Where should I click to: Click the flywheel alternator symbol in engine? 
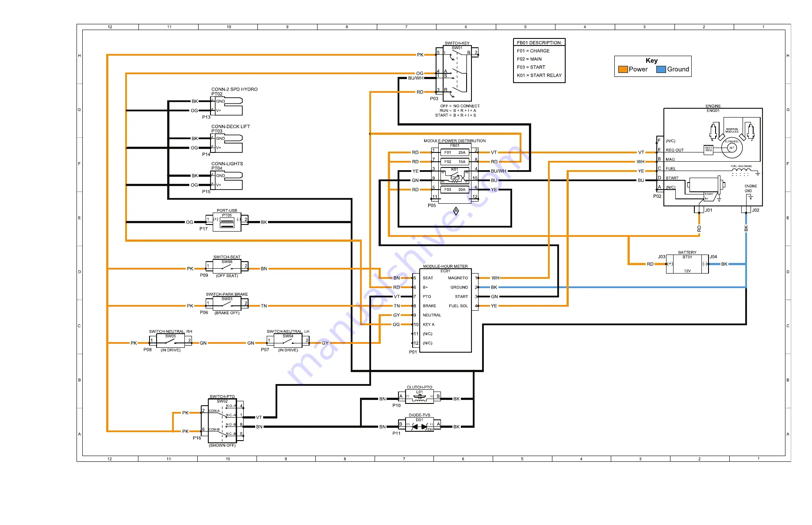[732, 148]
